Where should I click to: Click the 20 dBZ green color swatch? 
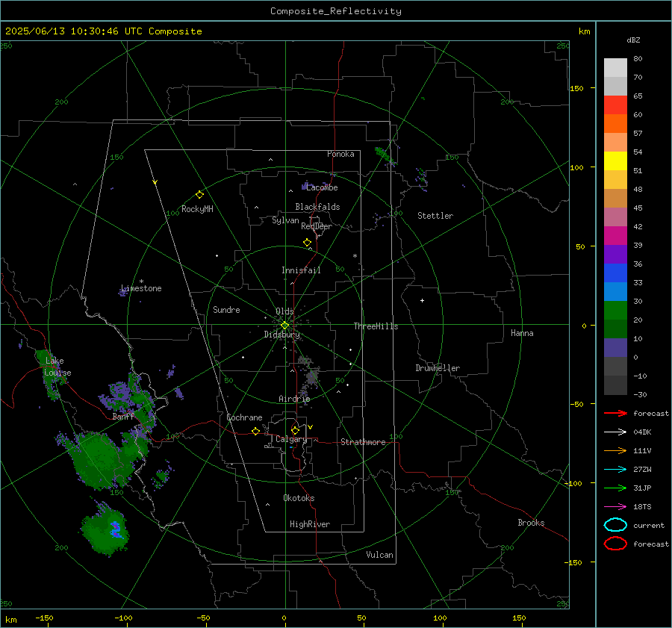615,311
